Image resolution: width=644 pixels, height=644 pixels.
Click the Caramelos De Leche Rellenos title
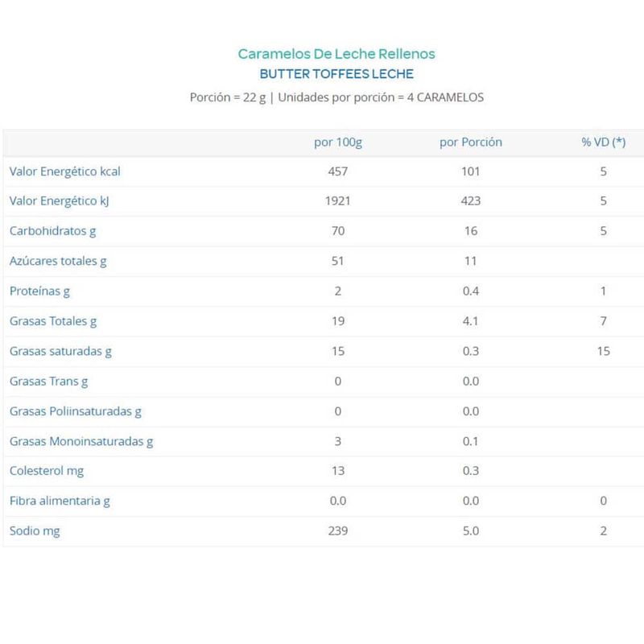tap(336, 54)
